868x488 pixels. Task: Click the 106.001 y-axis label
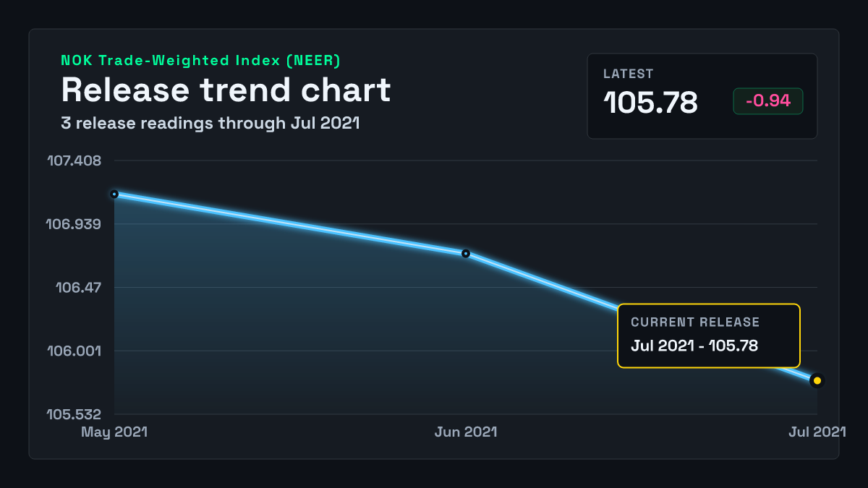click(x=75, y=351)
